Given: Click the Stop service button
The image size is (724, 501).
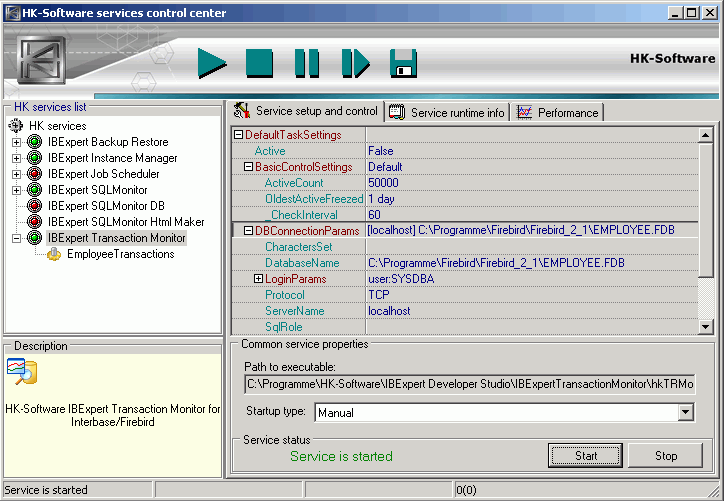Looking at the screenshot, I should [x=665, y=455].
